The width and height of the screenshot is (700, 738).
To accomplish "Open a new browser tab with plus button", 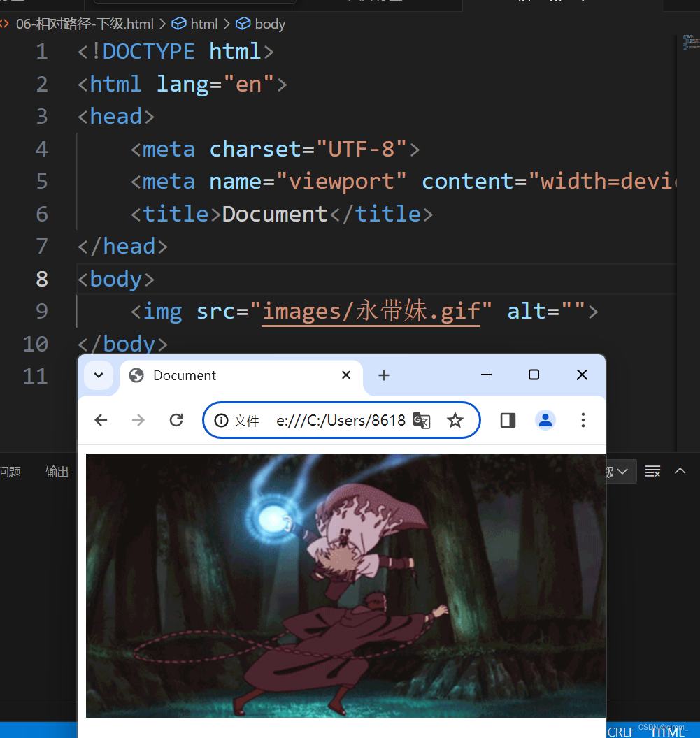I will pyautogui.click(x=383, y=375).
